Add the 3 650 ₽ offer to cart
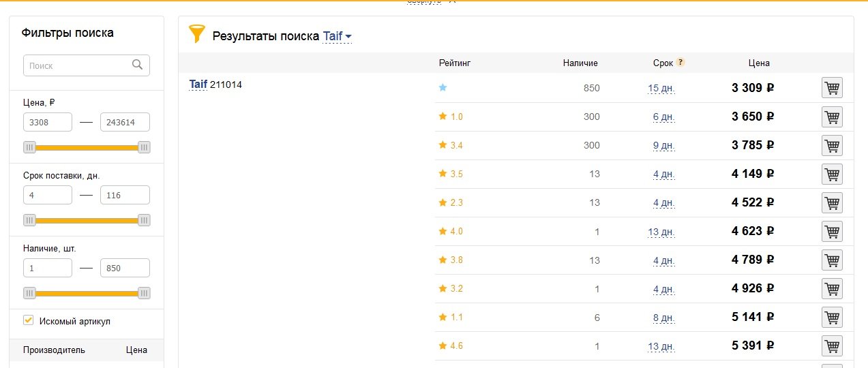 (832, 117)
